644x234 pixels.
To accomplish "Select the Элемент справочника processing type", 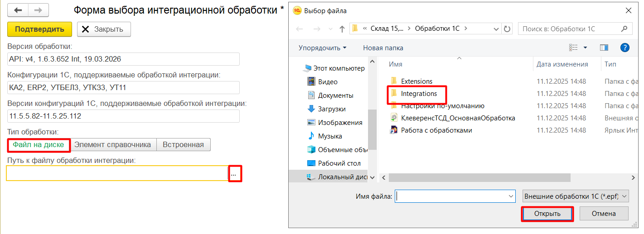I will click(113, 145).
